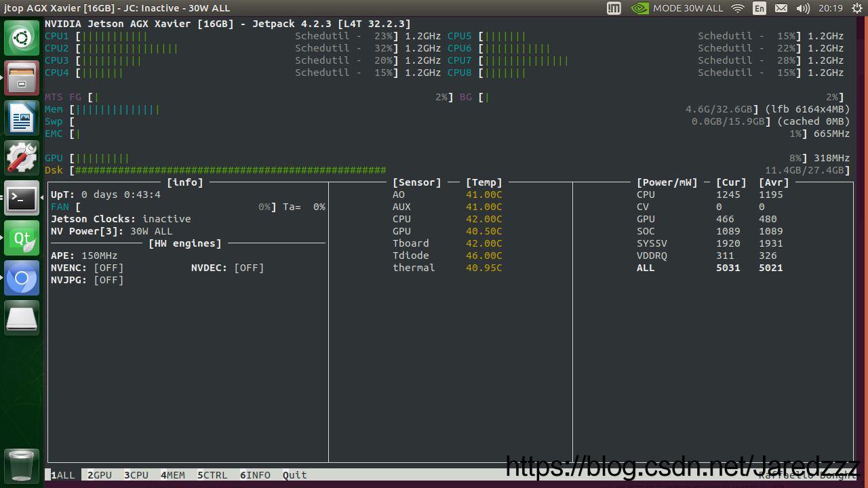Click the SYS5V power row
This screenshot has height=488, width=868.
coord(710,243)
